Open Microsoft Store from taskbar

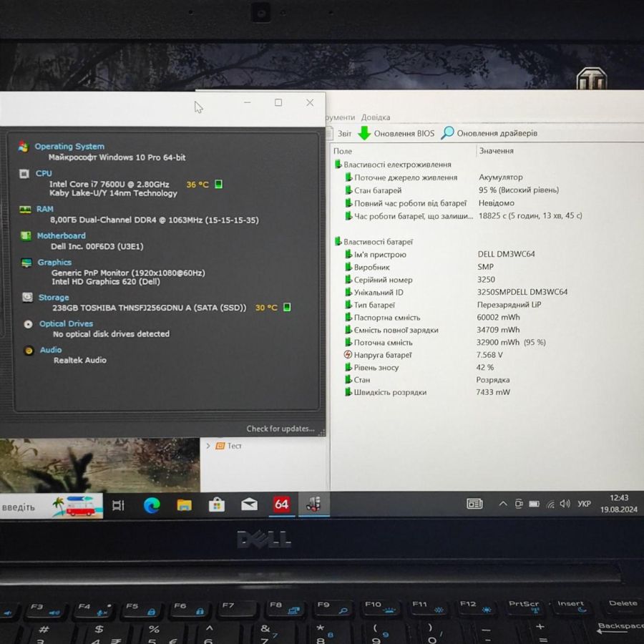tap(217, 504)
